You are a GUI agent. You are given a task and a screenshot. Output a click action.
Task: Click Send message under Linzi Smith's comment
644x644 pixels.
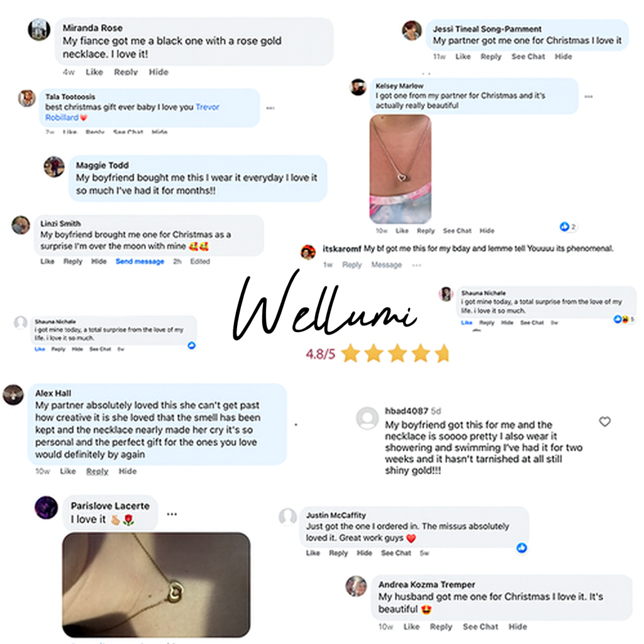[140, 261]
